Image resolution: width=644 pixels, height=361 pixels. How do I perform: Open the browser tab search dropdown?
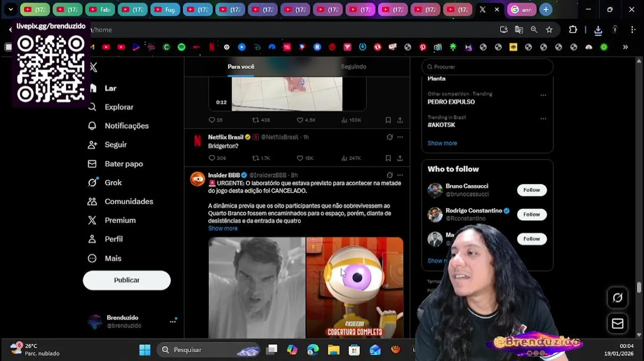11,10
